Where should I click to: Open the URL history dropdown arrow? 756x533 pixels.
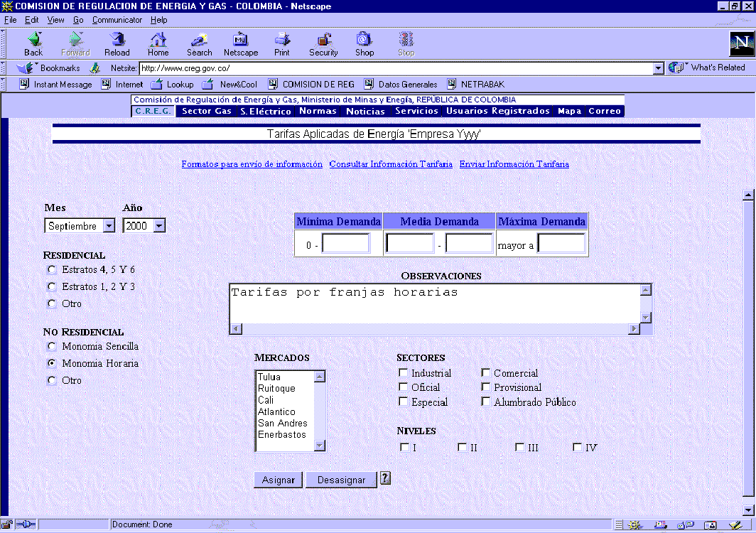pyautogui.click(x=658, y=68)
